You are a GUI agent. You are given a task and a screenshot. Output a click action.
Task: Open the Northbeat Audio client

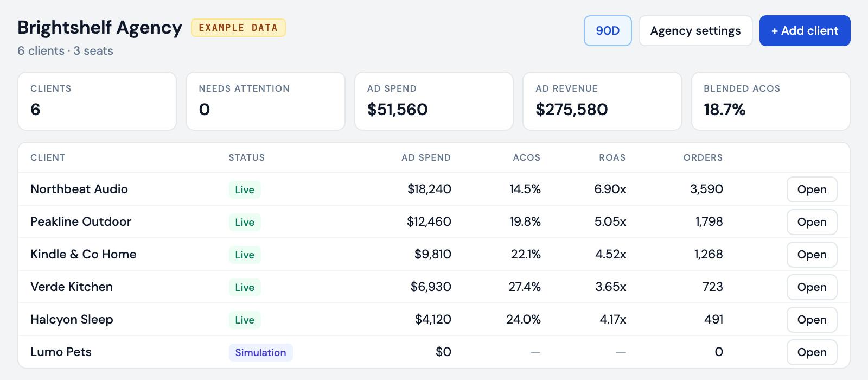[x=812, y=189]
